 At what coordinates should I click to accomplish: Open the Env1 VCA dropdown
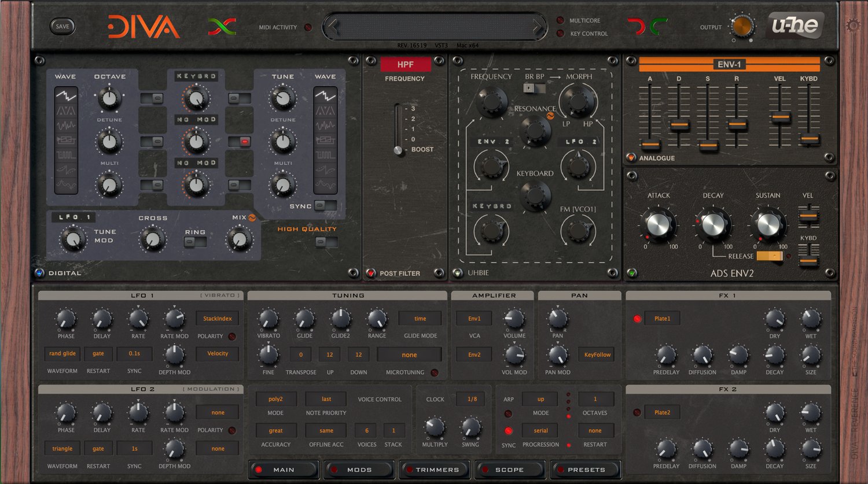(475, 319)
